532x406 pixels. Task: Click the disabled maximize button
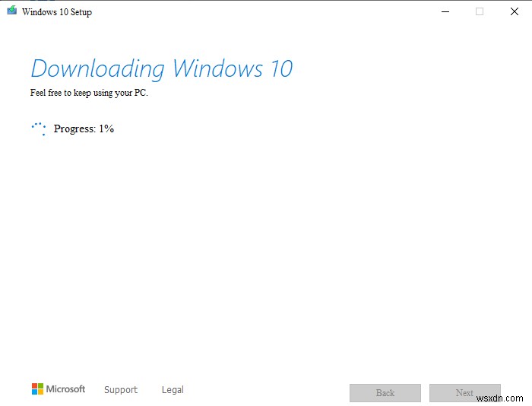[480, 11]
